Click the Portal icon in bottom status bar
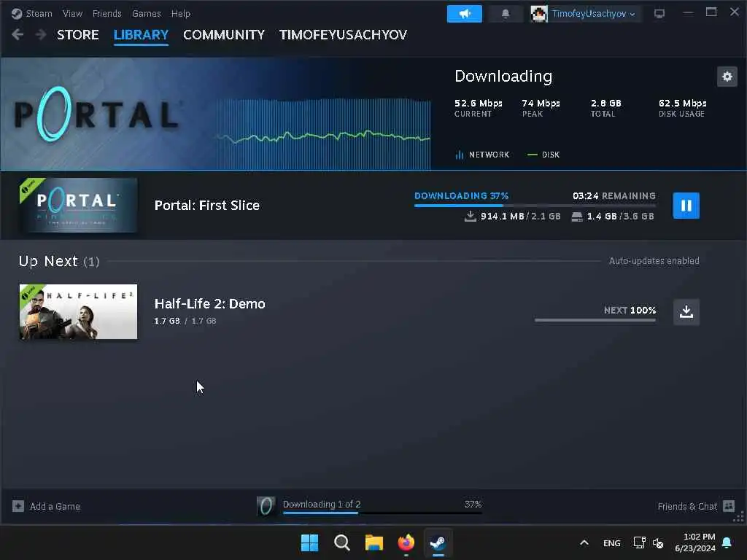 point(266,506)
